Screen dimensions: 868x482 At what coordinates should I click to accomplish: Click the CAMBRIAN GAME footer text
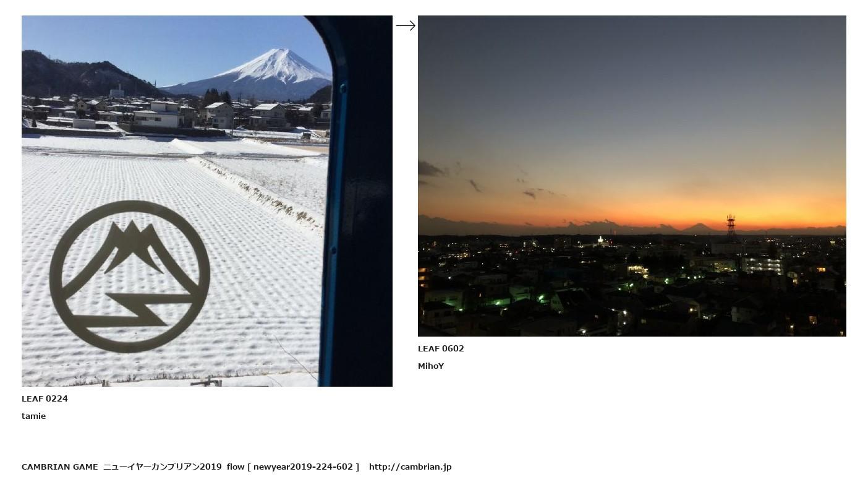pos(59,467)
